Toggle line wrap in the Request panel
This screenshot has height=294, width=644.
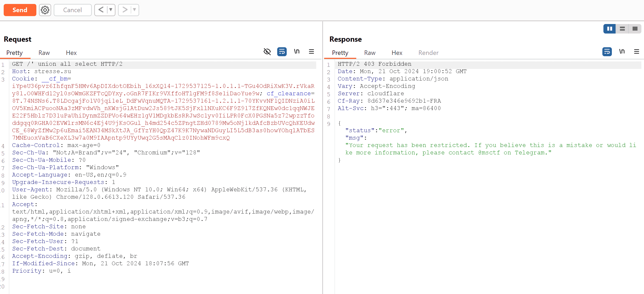(x=282, y=51)
